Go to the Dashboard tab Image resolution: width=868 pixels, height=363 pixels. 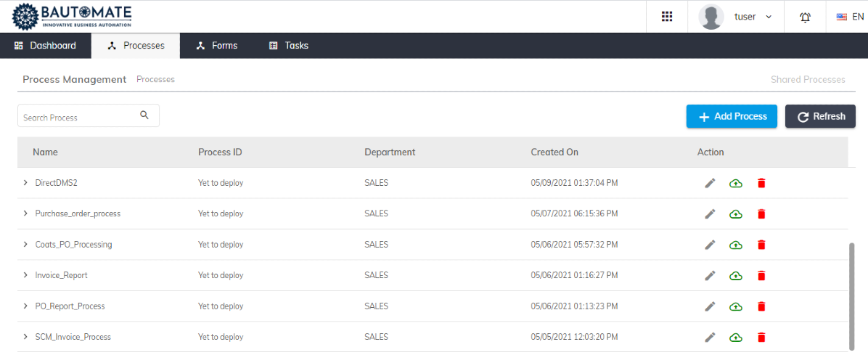(x=46, y=45)
